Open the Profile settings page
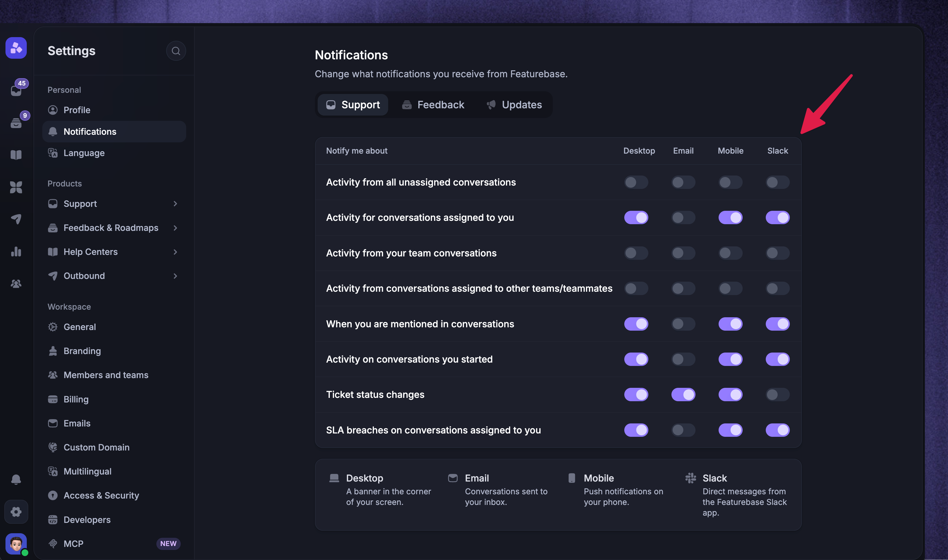 coord(114,110)
